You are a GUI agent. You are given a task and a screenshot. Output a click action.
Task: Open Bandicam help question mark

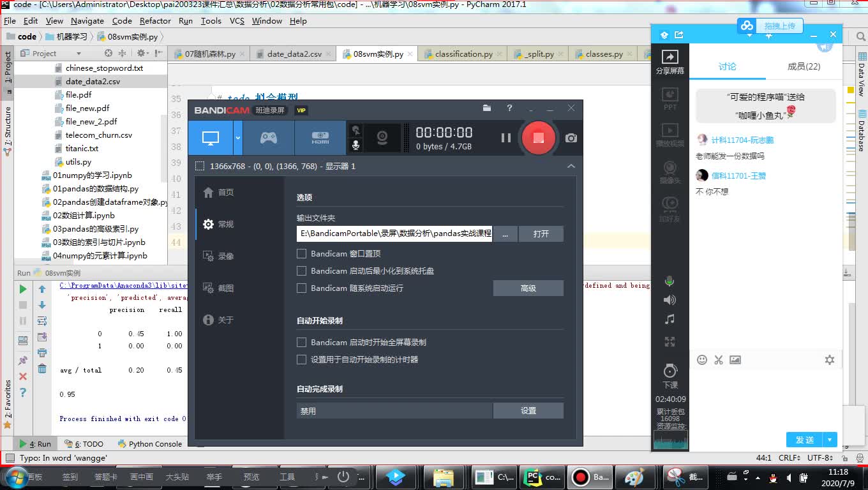coord(509,108)
